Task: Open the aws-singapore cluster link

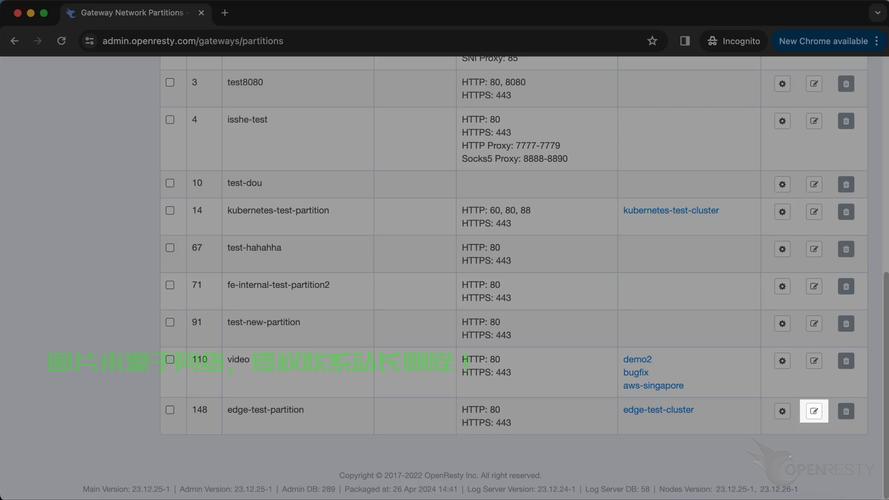Action: click(x=653, y=385)
